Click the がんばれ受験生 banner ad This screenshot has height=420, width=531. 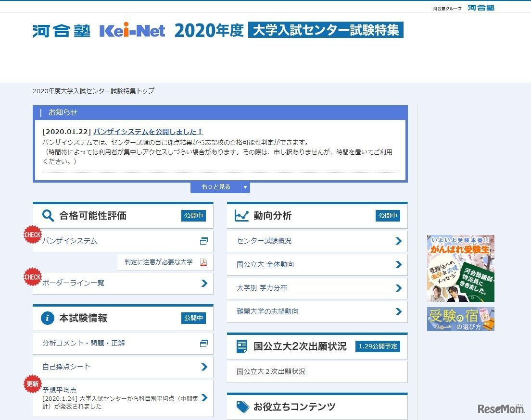coord(460,268)
